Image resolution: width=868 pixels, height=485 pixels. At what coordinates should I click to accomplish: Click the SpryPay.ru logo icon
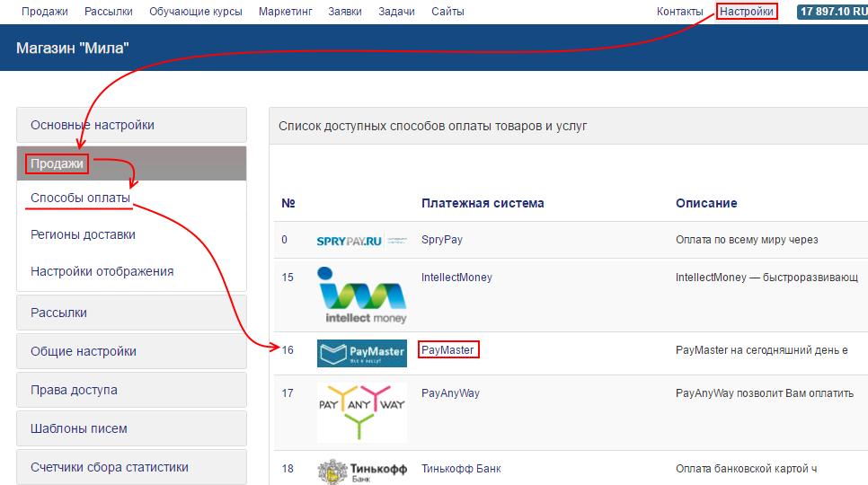361,241
